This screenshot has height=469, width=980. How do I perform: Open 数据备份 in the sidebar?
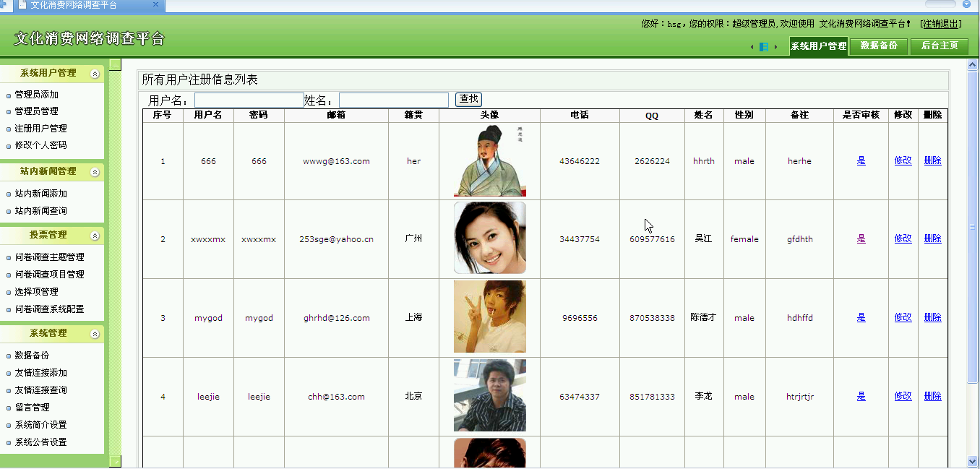click(32, 356)
